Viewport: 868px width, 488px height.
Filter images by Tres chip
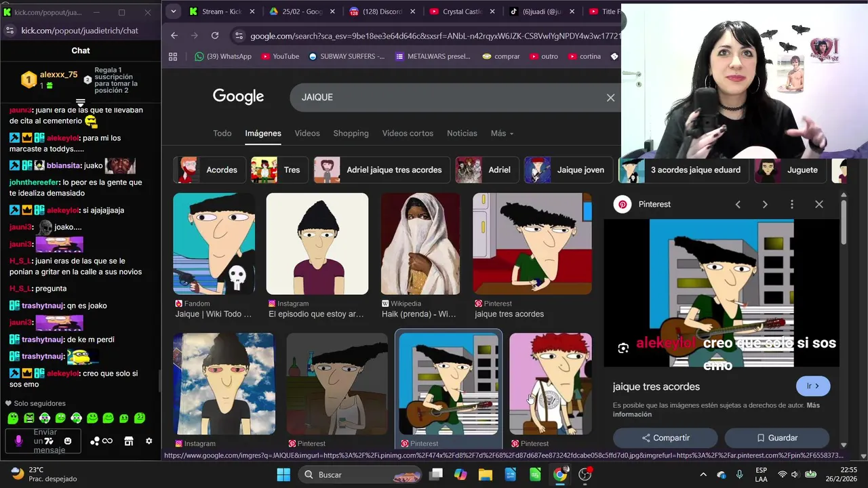[x=279, y=170]
